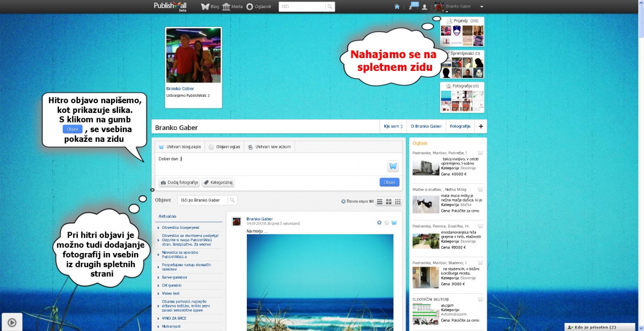Switch posts to list view
Image resolution: width=644 pixels, height=331 pixels.
point(379,202)
